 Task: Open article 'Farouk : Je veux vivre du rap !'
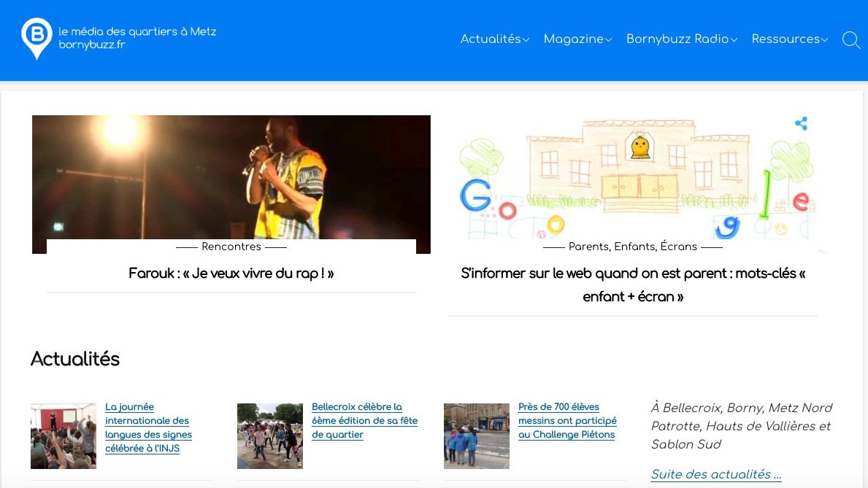click(231, 274)
